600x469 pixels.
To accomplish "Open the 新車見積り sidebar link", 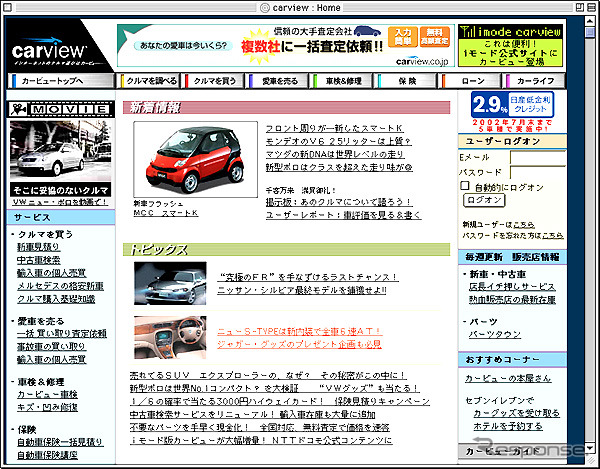I will [x=38, y=247].
